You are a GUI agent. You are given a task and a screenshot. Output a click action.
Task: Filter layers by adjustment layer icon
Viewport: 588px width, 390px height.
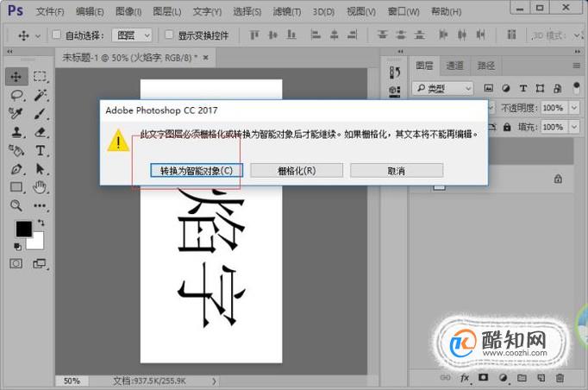pyautogui.click(x=506, y=88)
